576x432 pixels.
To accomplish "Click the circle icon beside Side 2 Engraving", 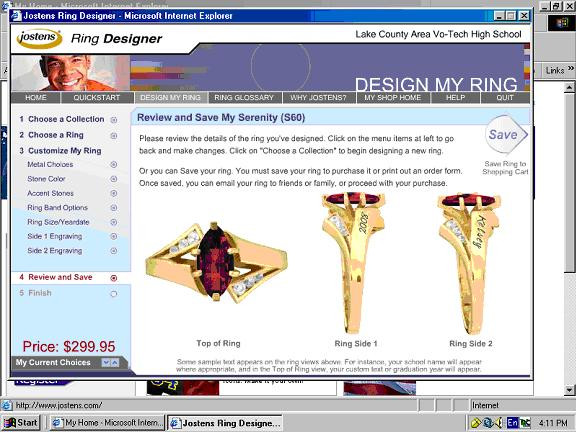I will (x=114, y=251).
